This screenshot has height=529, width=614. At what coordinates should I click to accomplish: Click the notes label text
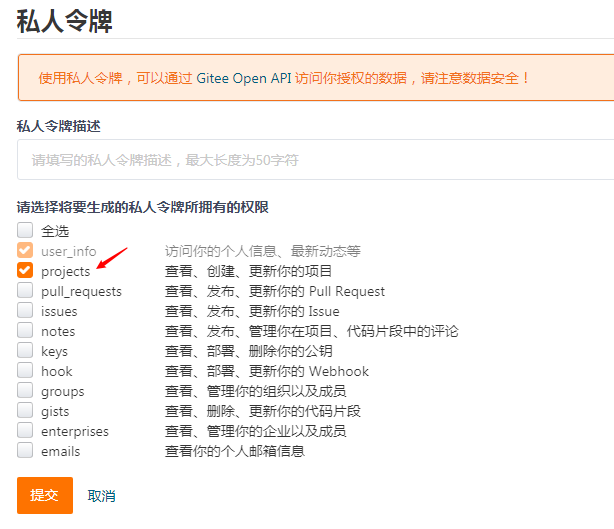point(58,332)
